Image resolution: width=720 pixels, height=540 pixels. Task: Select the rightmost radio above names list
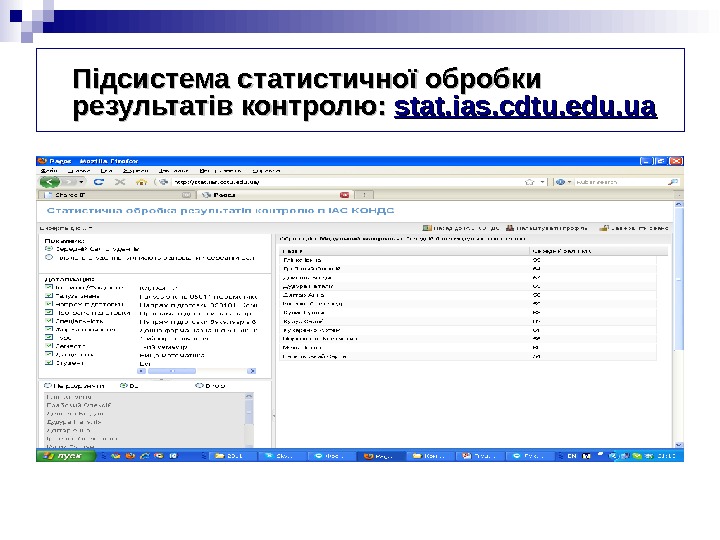tap(199, 386)
